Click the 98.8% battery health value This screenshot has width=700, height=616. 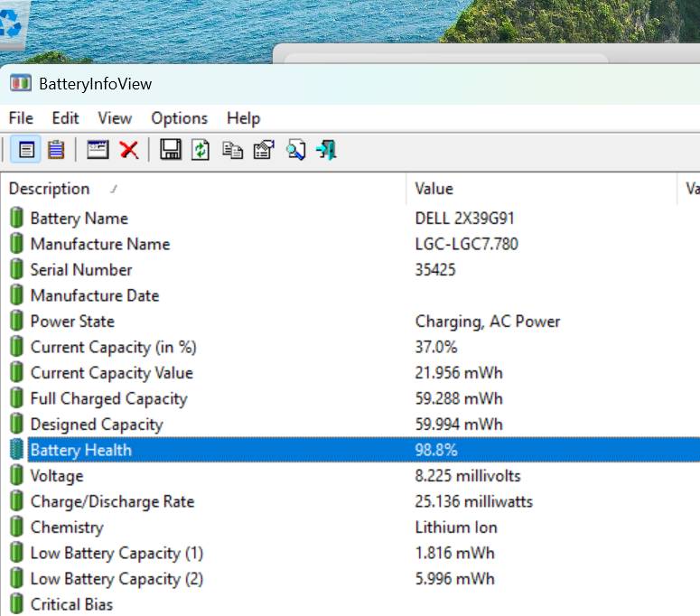[436, 450]
